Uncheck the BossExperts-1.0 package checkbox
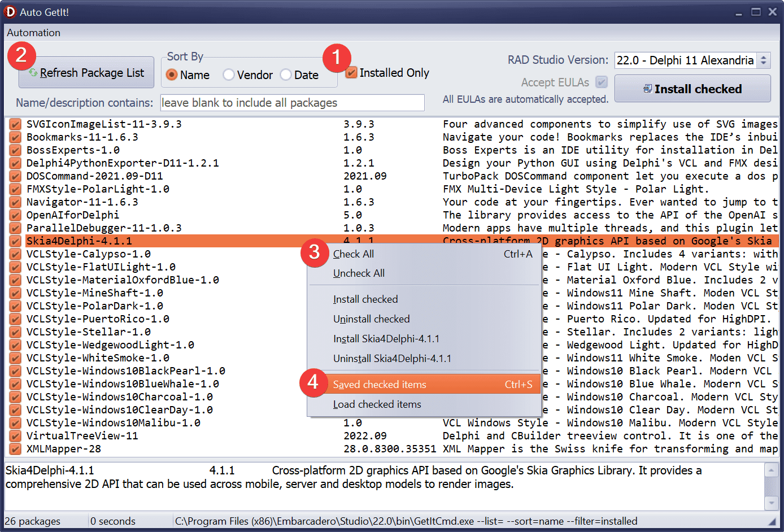Image resolution: width=784 pixels, height=532 pixels. (15, 150)
